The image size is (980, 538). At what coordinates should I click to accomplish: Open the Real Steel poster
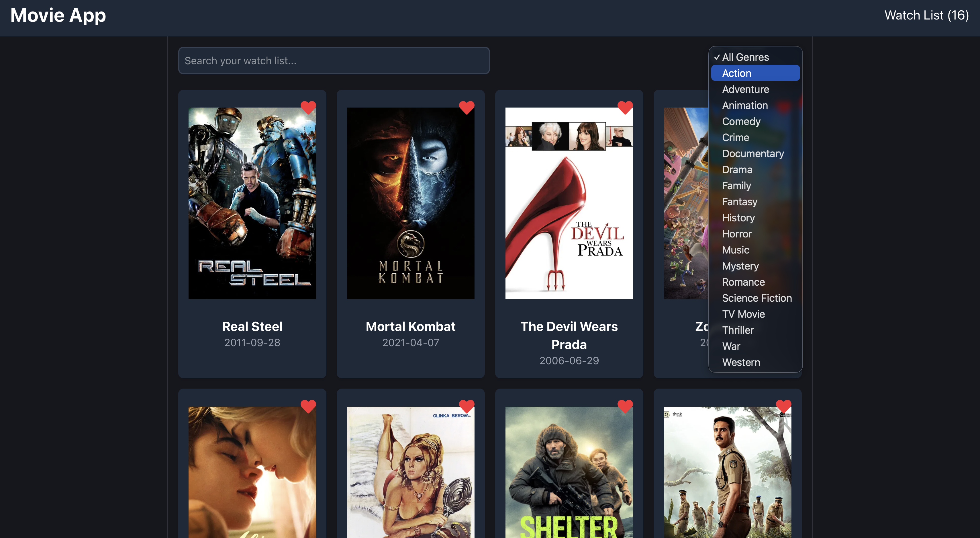[252, 203]
